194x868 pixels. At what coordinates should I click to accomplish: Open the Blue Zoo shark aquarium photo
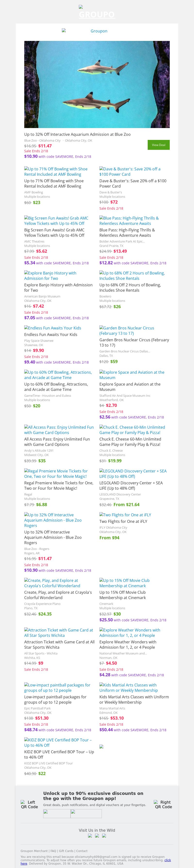97,84
